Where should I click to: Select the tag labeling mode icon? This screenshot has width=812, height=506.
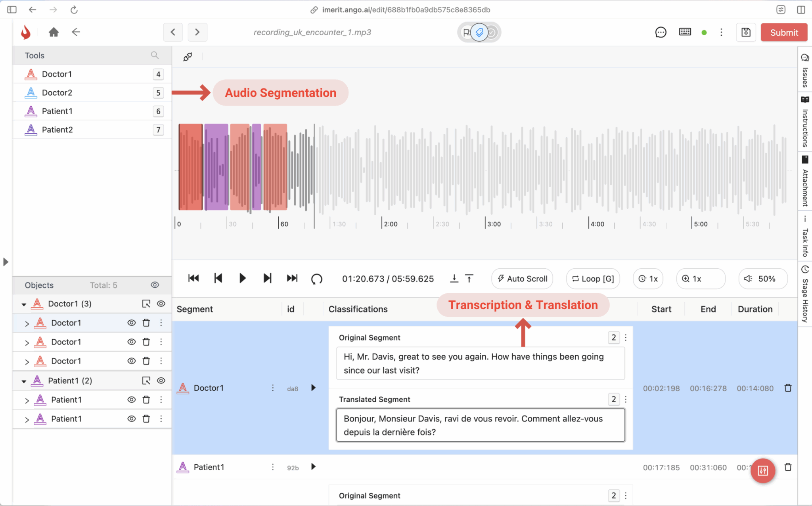pos(479,32)
